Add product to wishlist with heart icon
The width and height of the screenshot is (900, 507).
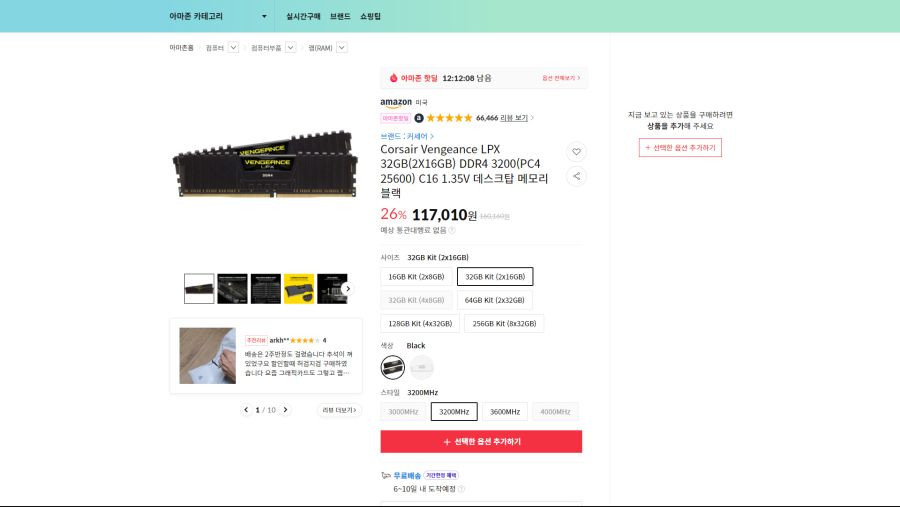tap(576, 152)
